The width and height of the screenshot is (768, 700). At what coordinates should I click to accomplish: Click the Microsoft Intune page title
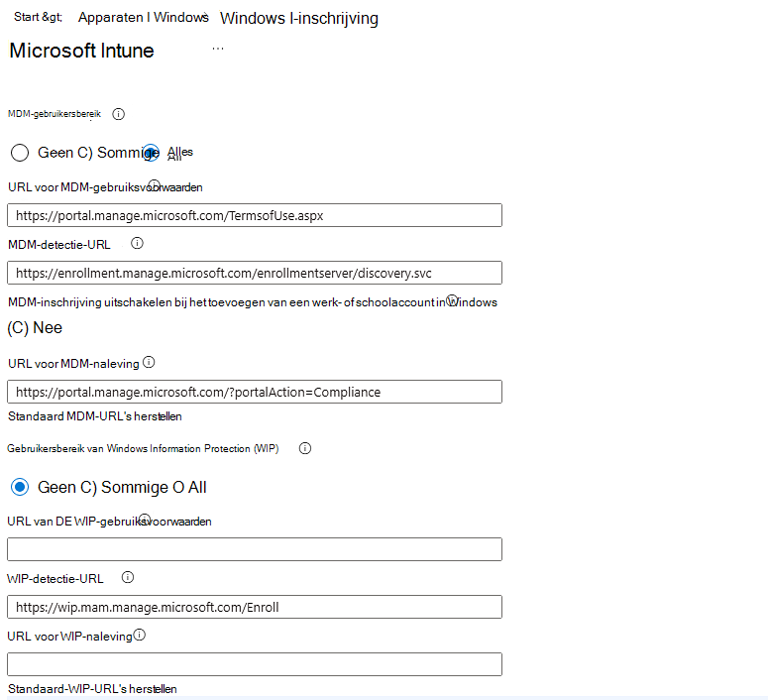pos(82,51)
